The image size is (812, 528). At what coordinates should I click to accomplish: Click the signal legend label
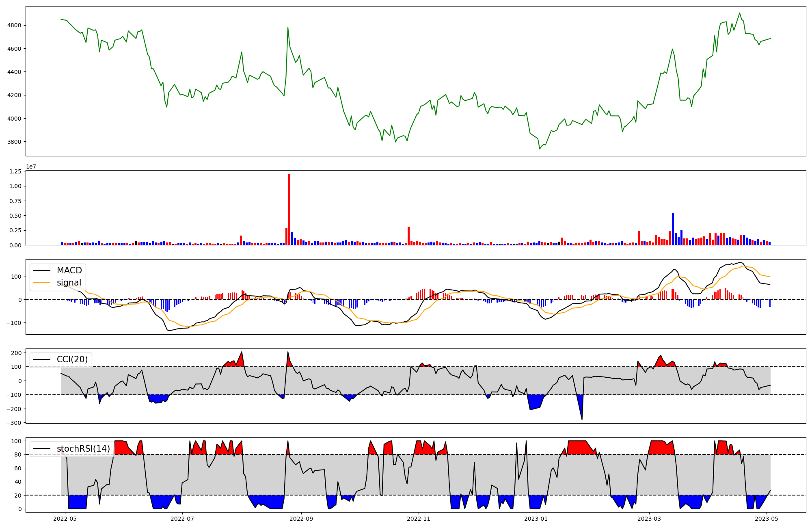click(69, 283)
